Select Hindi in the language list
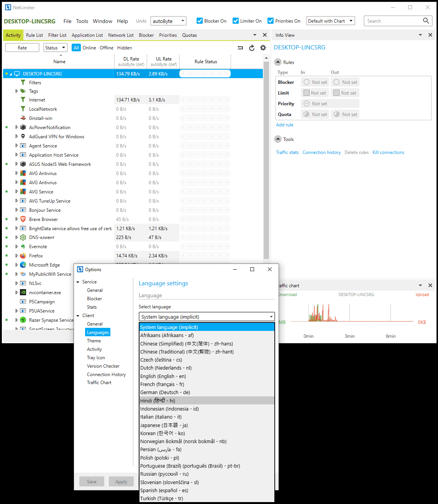438x504 pixels. [x=207, y=401]
